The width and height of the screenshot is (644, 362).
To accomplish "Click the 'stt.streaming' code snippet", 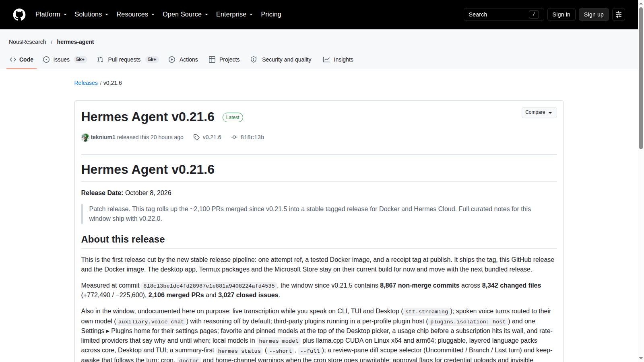I will coord(427,312).
